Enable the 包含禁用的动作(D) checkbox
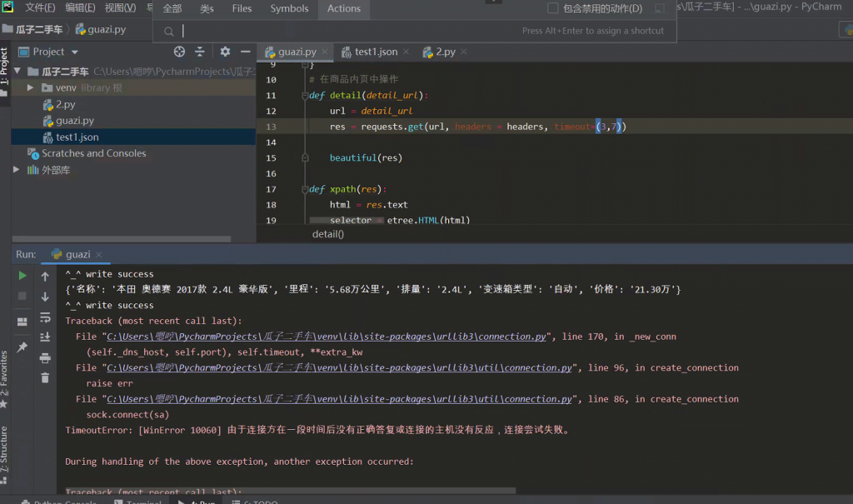The width and height of the screenshot is (853, 504). (552, 8)
